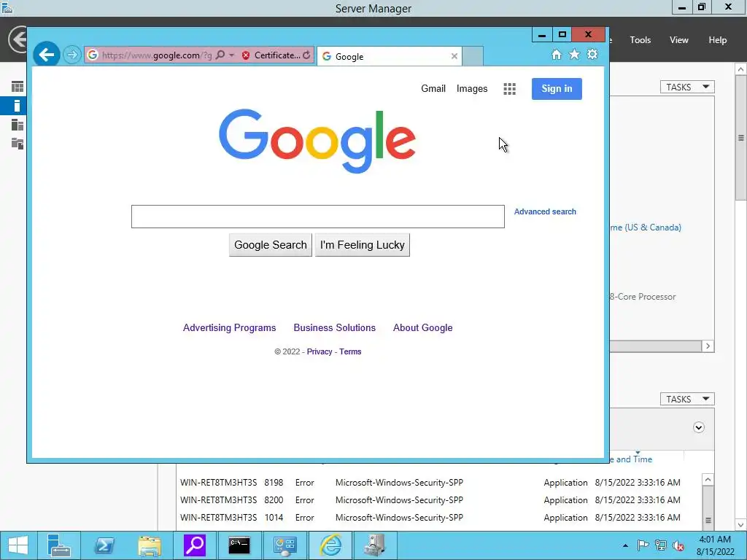Open the server tools taskbar icon
Screen dimensions: 747x560
(375, 545)
